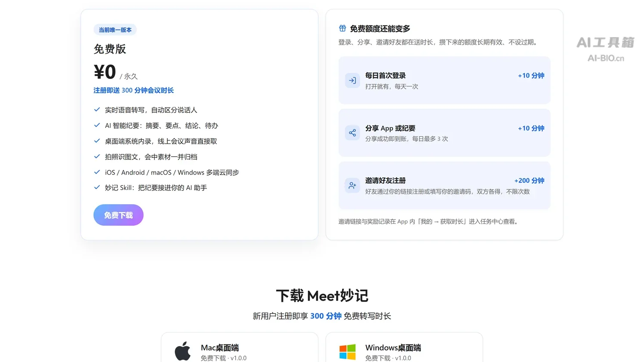
Task: Click the 当前唯一版本 badge
Action: point(115,30)
